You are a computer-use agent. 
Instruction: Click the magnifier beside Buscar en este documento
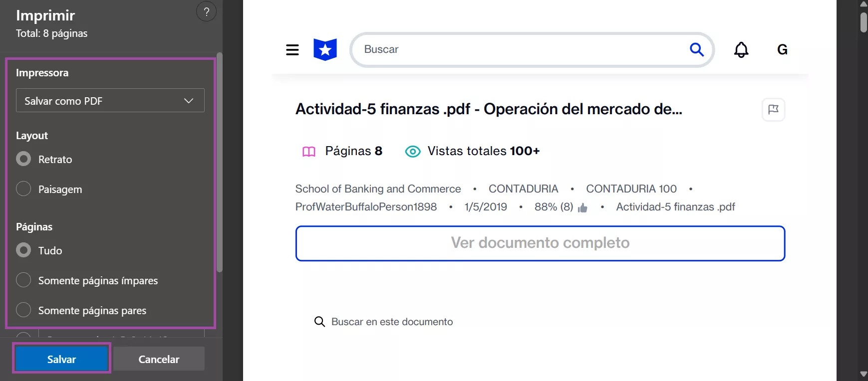click(319, 322)
